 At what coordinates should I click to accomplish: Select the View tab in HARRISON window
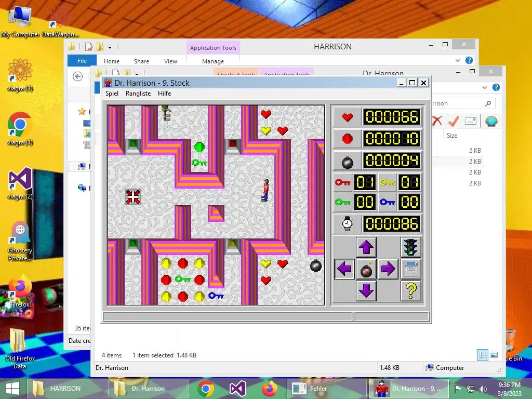coord(170,61)
